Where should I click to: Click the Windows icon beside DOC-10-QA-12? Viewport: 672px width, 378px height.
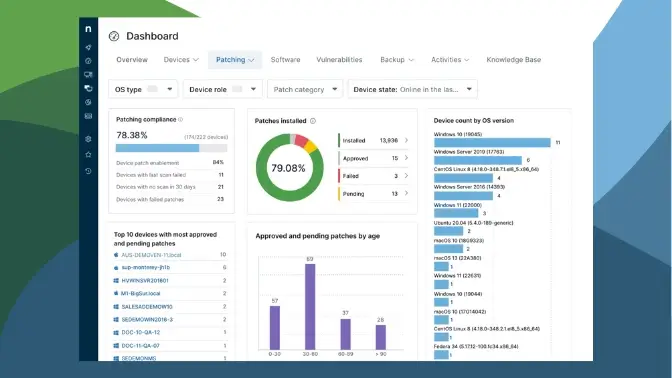116,333
